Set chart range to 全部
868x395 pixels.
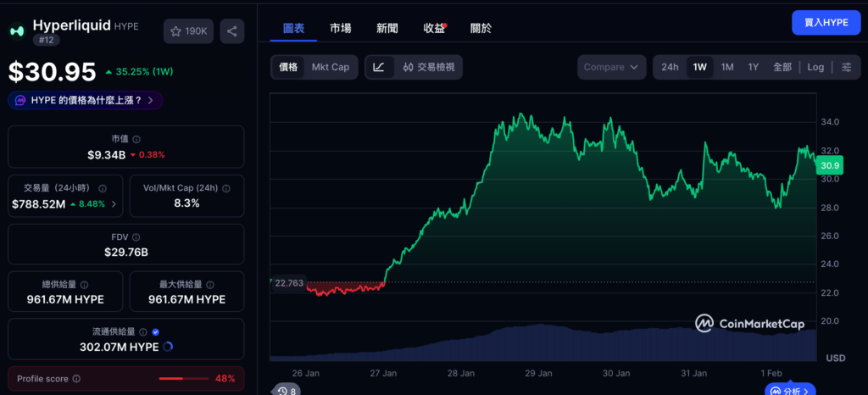(x=782, y=68)
